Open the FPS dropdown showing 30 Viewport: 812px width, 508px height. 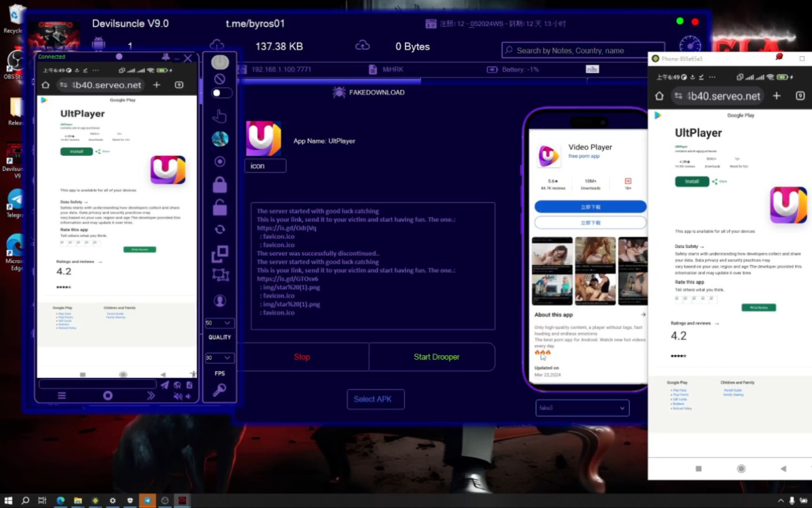(219, 358)
